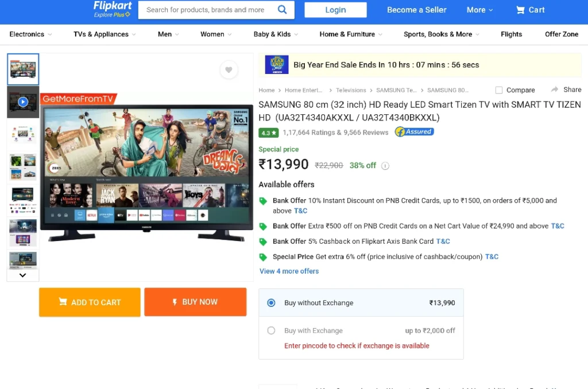Select Buy with Exchange option
This screenshot has width=588, height=389.
(271, 330)
